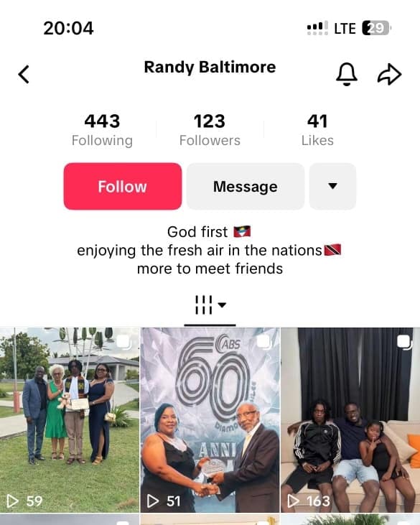Viewport: 420px width, 525px height.
Task: Open Message to Randy Baltimore
Action: [246, 187]
